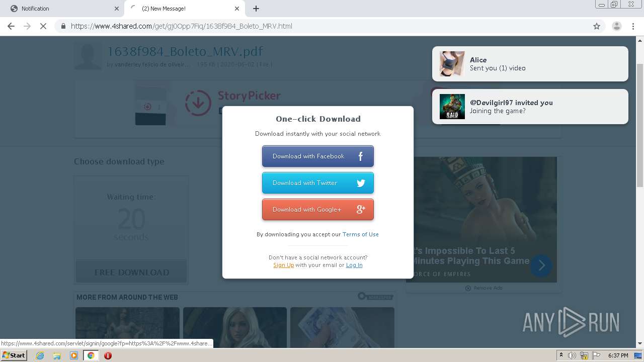
Task: Choose Download with Google+
Action: [318, 210]
